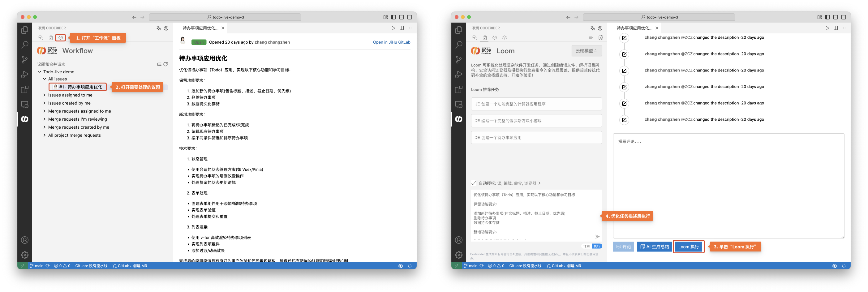
Task: Toggle primary sidebar in the right window title bar
Action: click(x=827, y=17)
